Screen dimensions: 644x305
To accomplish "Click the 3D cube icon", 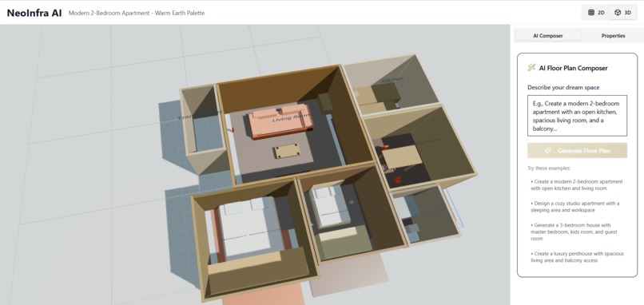I will (x=618, y=13).
